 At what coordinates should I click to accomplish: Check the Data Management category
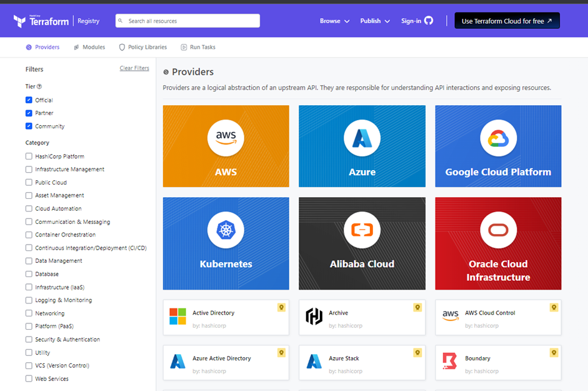29,261
